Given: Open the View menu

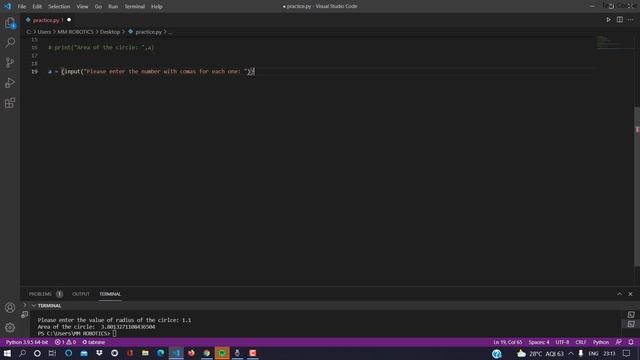Looking at the screenshot, I should pos(82,7).
